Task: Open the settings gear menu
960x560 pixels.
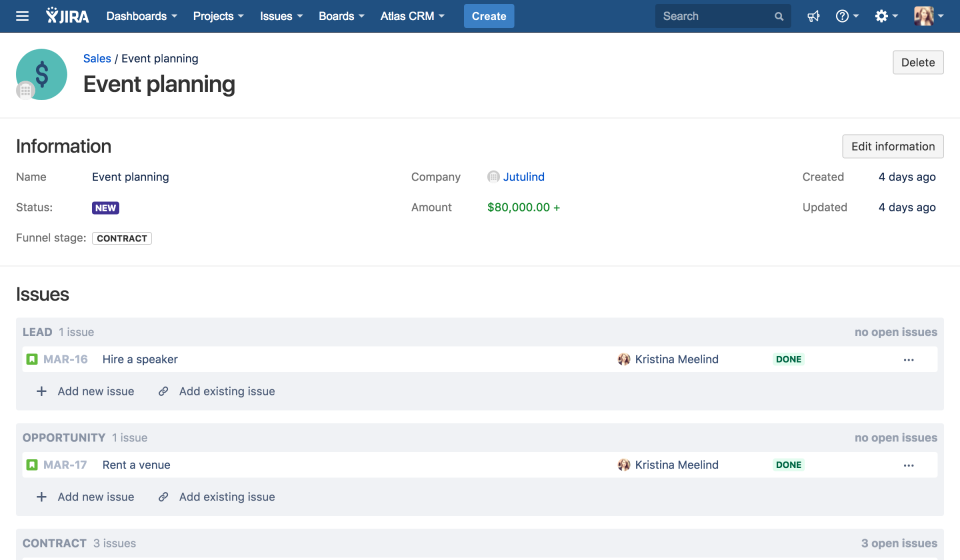Action: click(x=885, y=17)
